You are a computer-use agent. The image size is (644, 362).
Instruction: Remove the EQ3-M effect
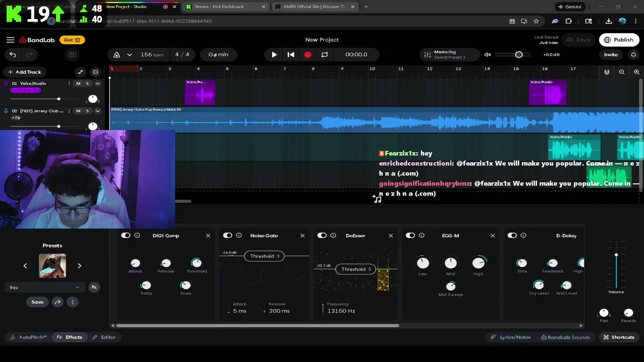pos(493,235)
